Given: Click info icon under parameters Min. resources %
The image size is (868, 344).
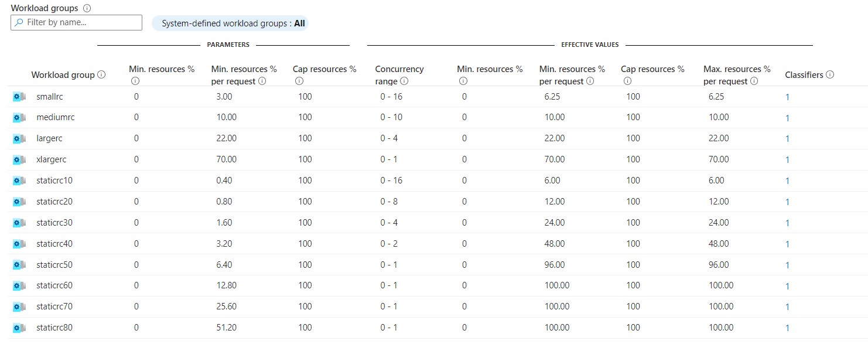Looking at the screenshot, I should point(135,81).
